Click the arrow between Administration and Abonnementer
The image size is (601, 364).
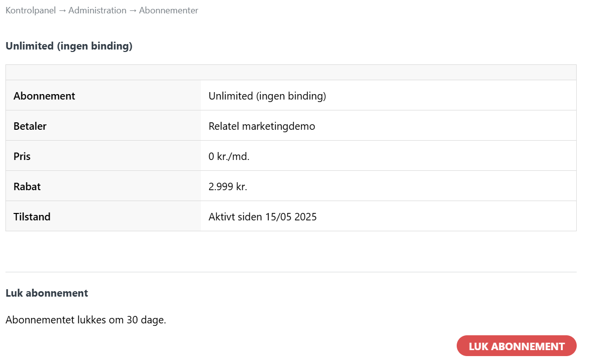tap(133, 10)
